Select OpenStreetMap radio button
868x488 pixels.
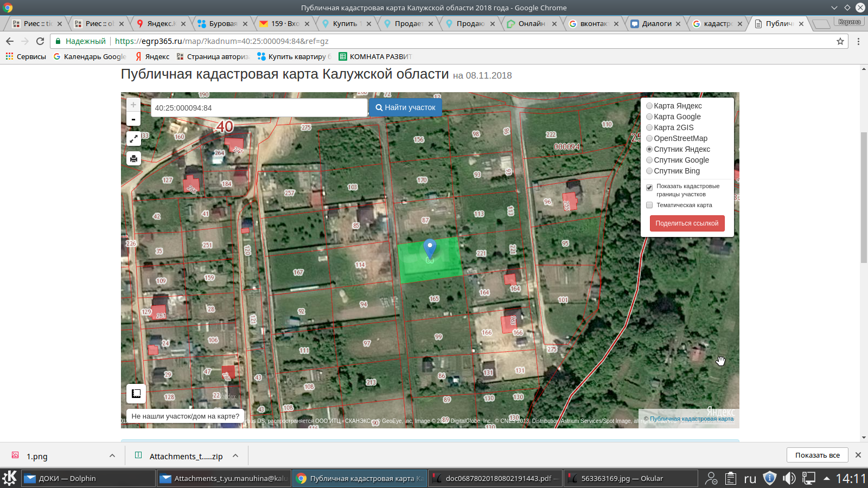pos(649,138)
